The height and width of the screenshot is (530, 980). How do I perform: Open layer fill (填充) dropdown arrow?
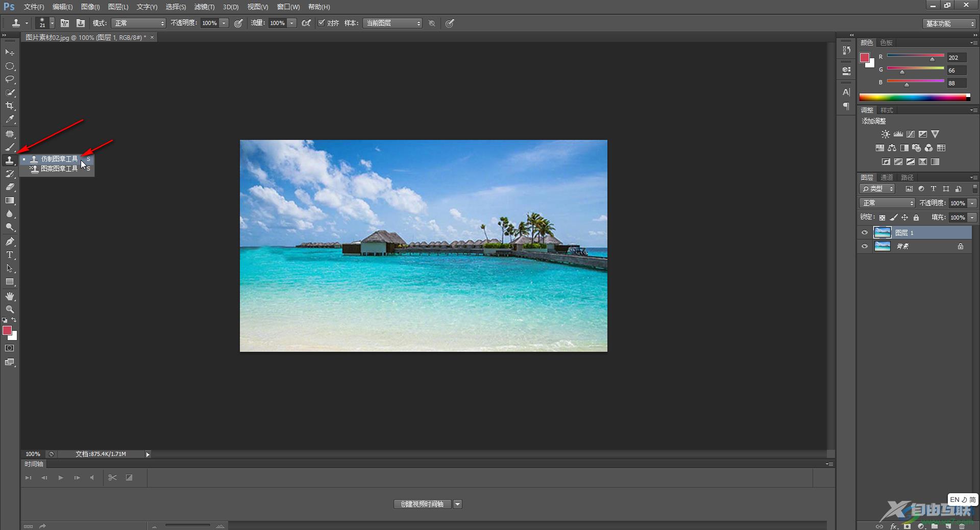click(x=972, y=218)
